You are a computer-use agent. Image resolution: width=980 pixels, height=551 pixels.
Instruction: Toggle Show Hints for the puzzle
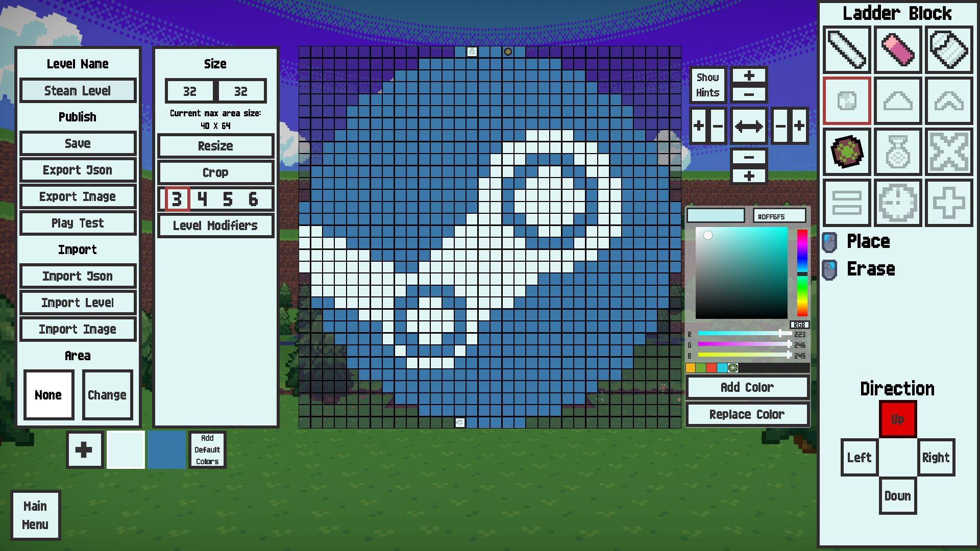(707, 84)
